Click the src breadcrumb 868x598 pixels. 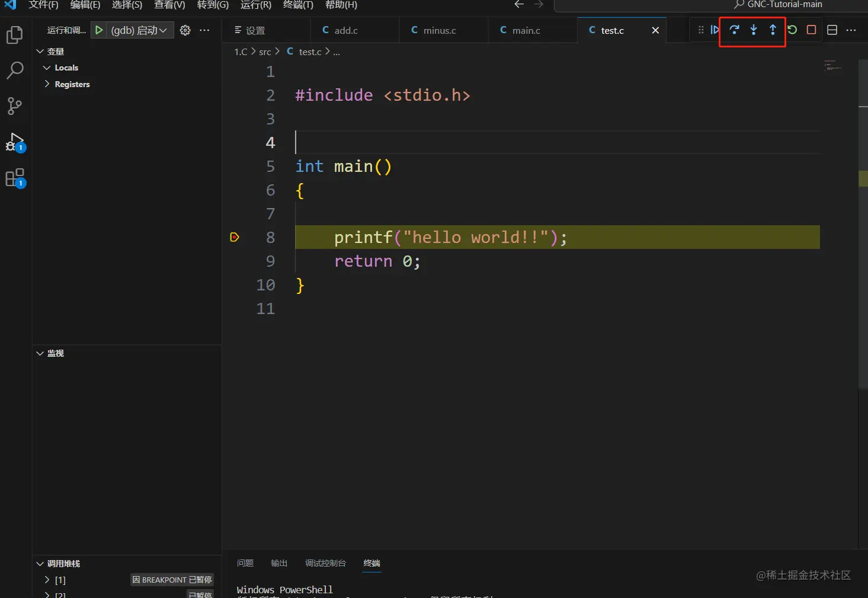point(265,52)
